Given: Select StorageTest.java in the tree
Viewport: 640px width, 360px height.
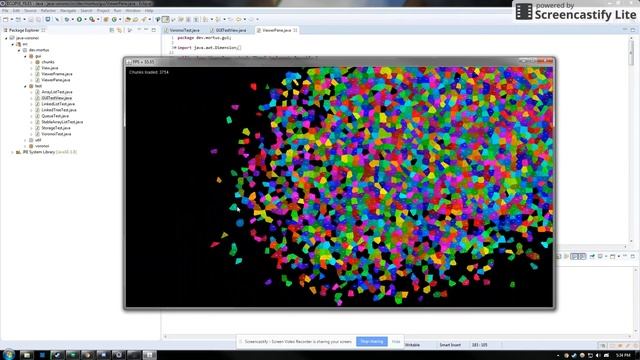Looking at the screenshot, I should point(56,128).
